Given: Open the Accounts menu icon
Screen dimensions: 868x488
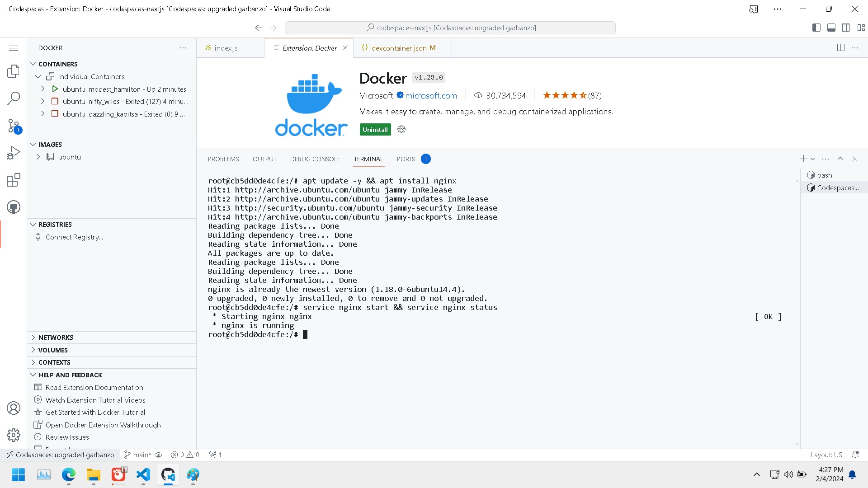Looking at the screenshot, I should pos(14,408).
